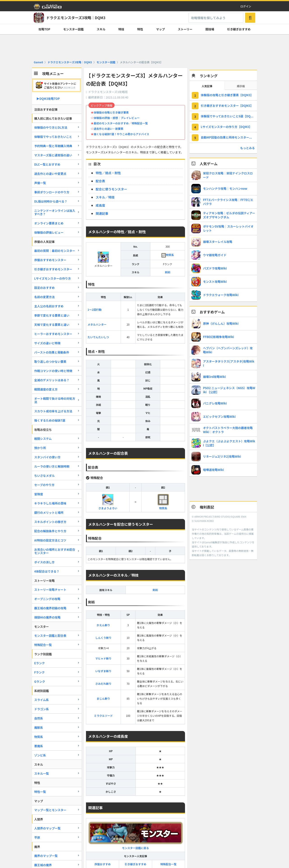The image size is (289, 868).
Task: Switch to 人気記事 ranking tab
Action: coord(207,86)
